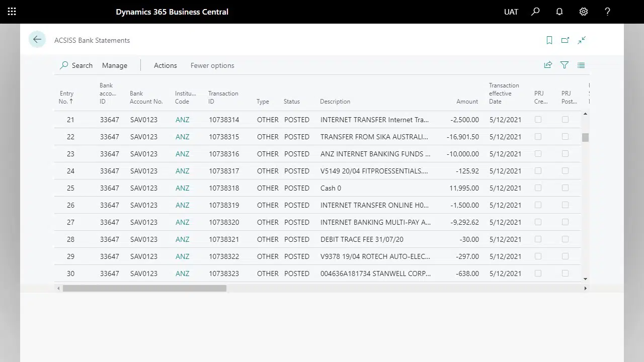
Task: Click the horizontal scrollbar left arrow
Action: pyautogui.click(x=58, y=288)
